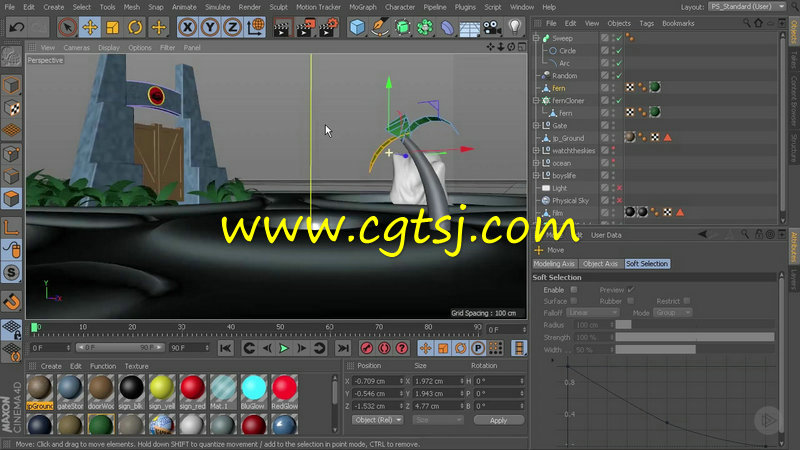Viewport: 800px width, 450px height.
Task: Toggle the Surface checkbox
Action: tap(574, 301)
